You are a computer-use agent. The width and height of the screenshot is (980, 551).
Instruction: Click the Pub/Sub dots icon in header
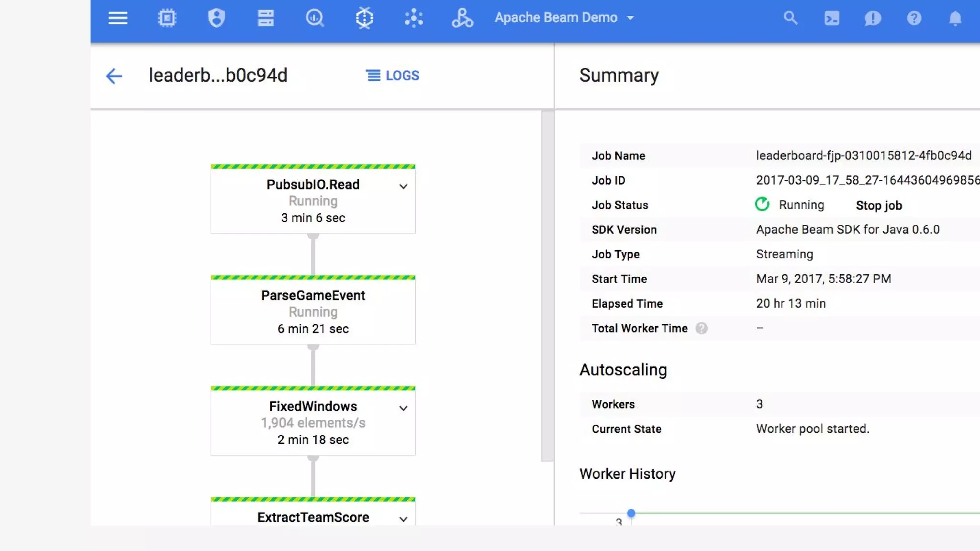click(x=413, y=18)
